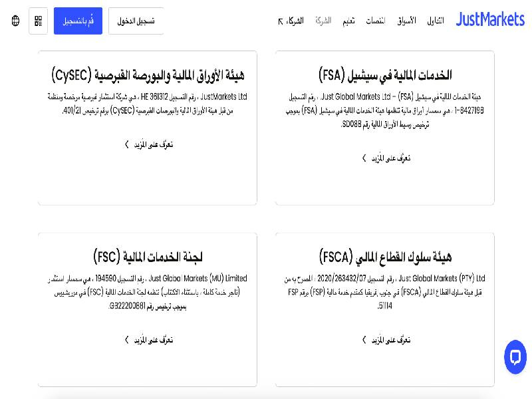Open the التداول trading menu
Screen dimensions: 532x399
click(x=436, y=21)
